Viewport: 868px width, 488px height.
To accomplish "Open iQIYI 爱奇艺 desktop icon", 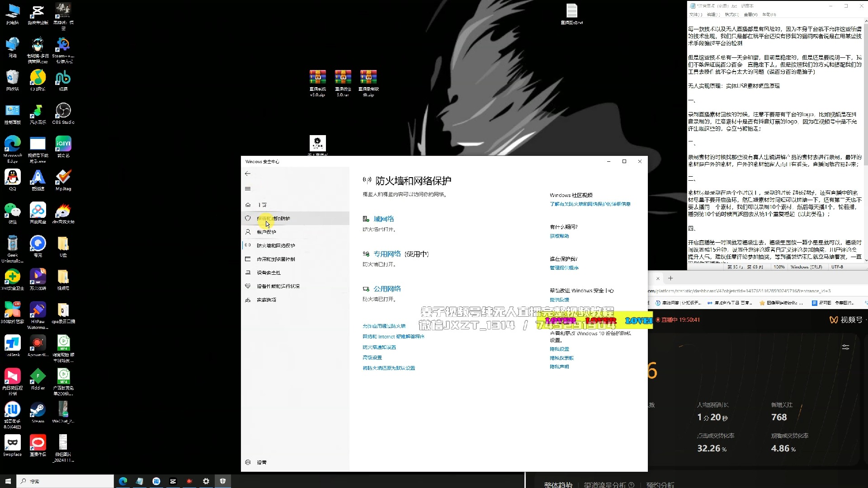I will click(x=63, y=147).
